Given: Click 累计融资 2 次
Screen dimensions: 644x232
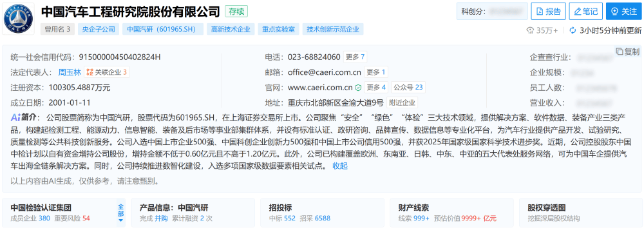Looking at the screenshot, I should [192, 218].
